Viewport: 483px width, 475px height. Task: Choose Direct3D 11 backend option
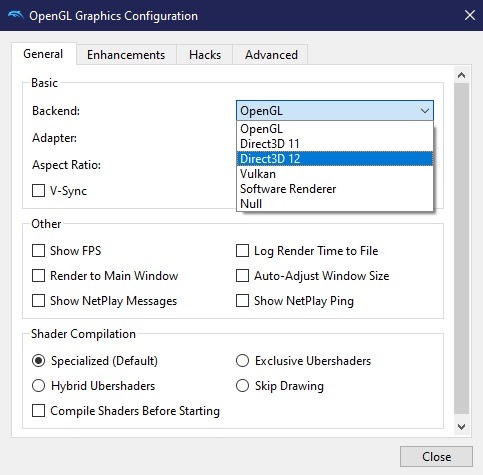pyautogui.click(x=335, y=144)
